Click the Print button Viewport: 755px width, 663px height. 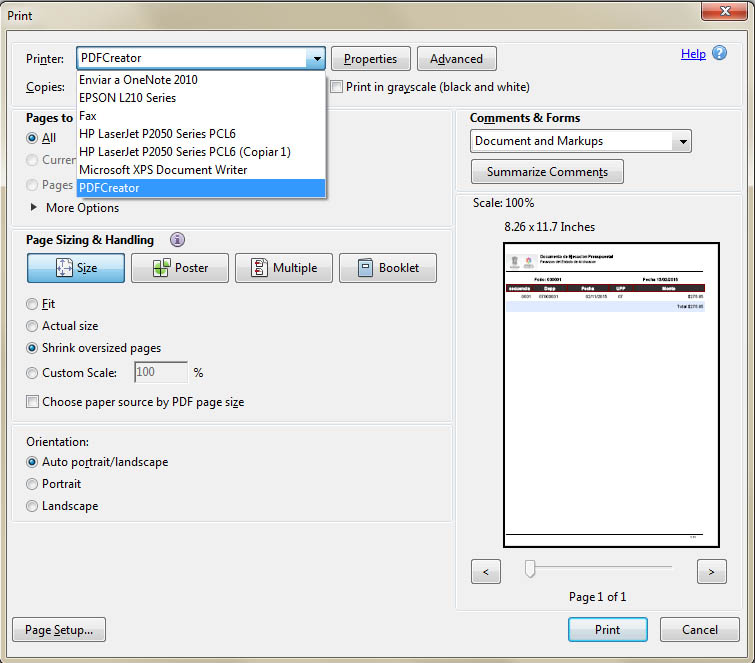[608, 630]
